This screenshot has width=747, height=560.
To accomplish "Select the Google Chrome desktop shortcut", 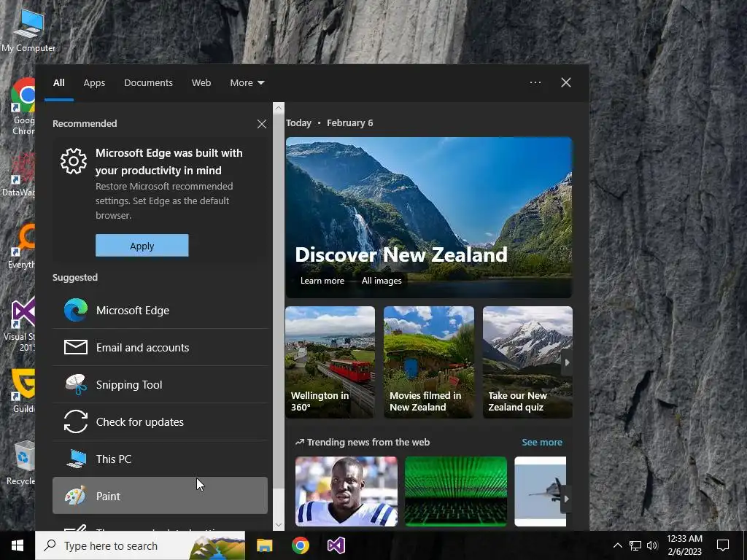I will tap(23, 107).
